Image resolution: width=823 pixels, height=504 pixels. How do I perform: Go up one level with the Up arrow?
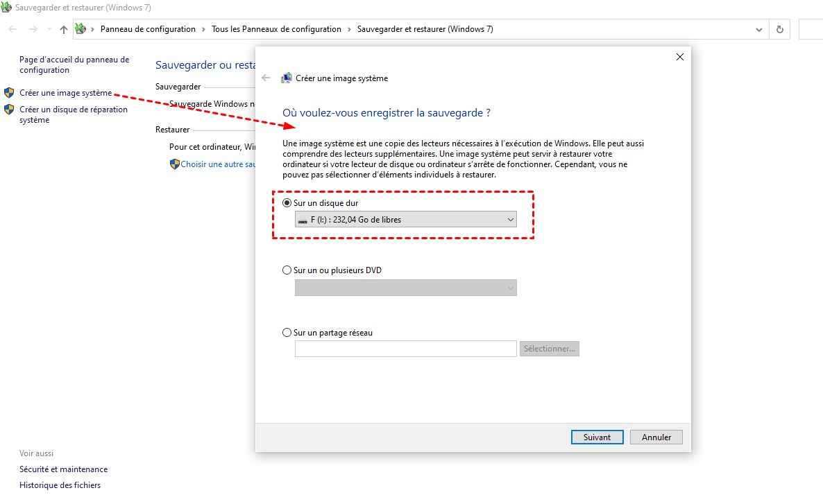(64, 29)
